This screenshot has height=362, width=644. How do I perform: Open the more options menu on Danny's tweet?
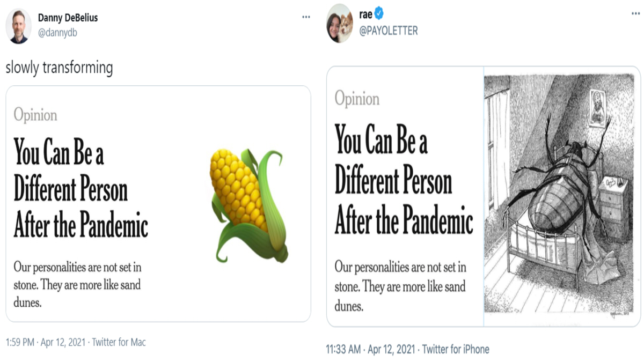coord(305,16)
